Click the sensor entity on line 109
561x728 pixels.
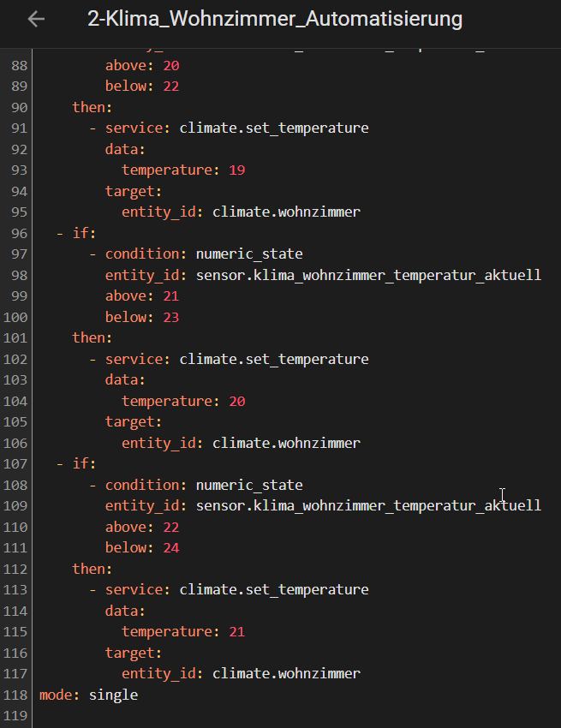point(368,505)
